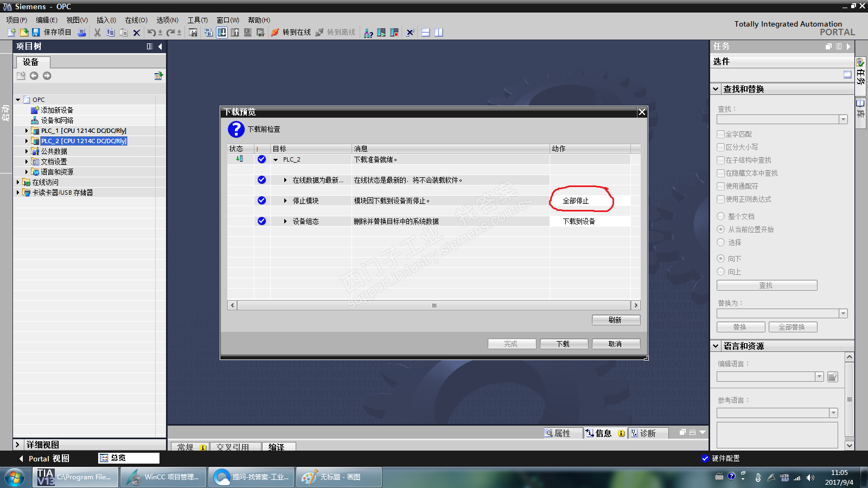This screenshot has width=868, height=488.
Task: Select the 向上 radio button
Action: (x=720, y=272)
